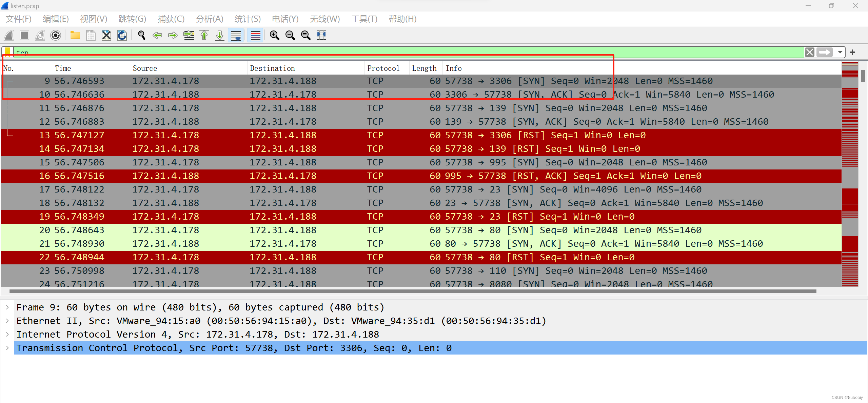The height and width of the screenshot is (403, 868).
Task: Click the horizontal scrollbar of packet list
Action: tap(413, 291)
